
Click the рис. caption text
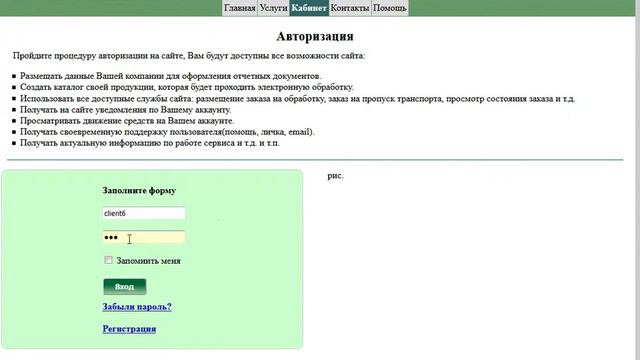335,176
